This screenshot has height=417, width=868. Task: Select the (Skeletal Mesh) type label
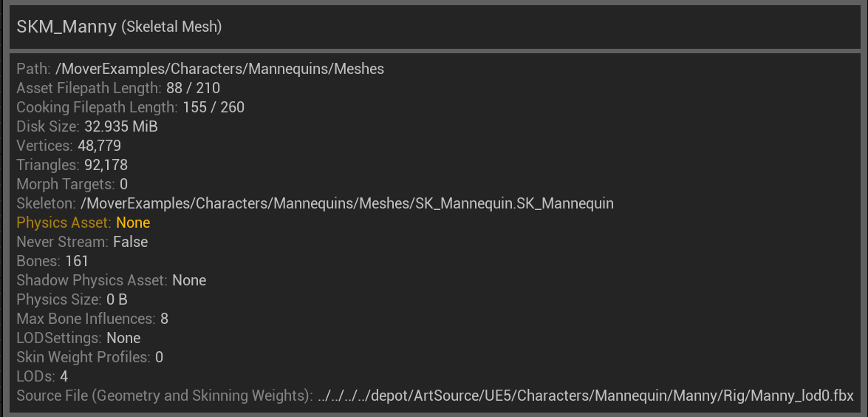(x=171, y=27)
